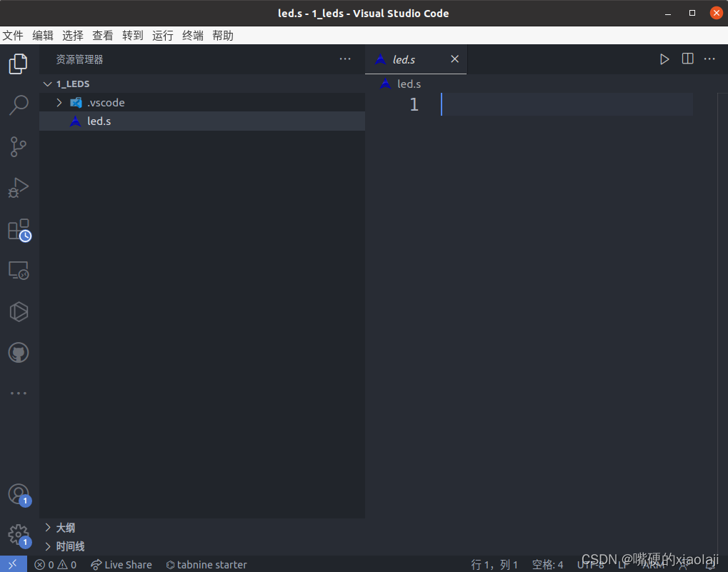Open the Source Control view
The width and height of the screenshot is (728, 572).
pyautogui.click(x=19, y=146)
